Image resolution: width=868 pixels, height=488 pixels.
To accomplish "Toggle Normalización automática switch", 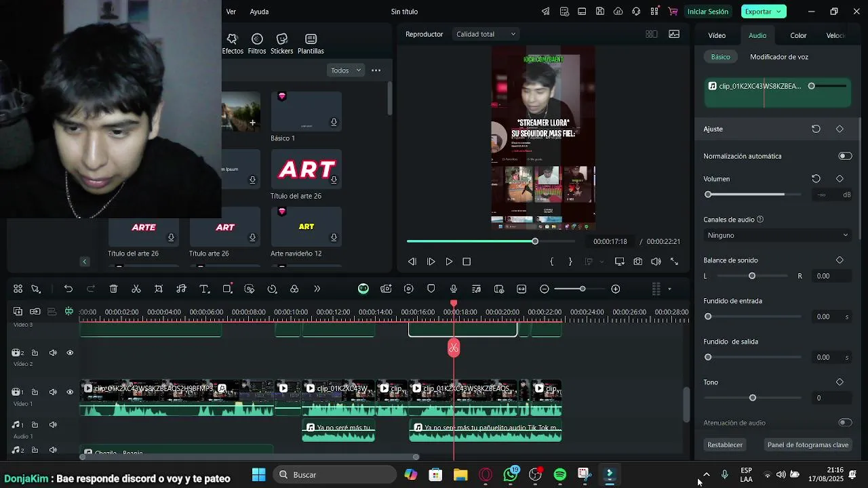I will pyautogui.click(x=845, y=156).
